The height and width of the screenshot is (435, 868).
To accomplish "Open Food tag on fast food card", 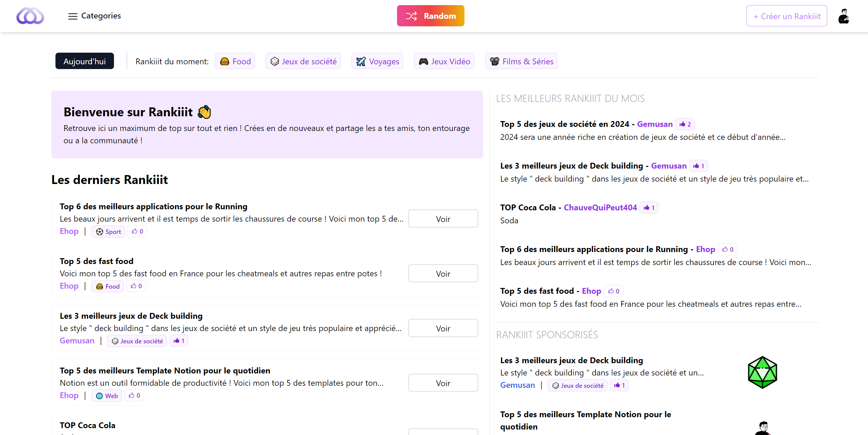I will point(107,286).
